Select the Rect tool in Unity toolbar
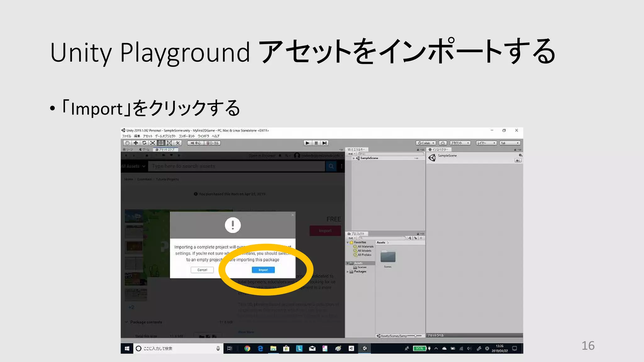Image resolution: width=644 pixels, height=362 pixels. pos(161,143)
